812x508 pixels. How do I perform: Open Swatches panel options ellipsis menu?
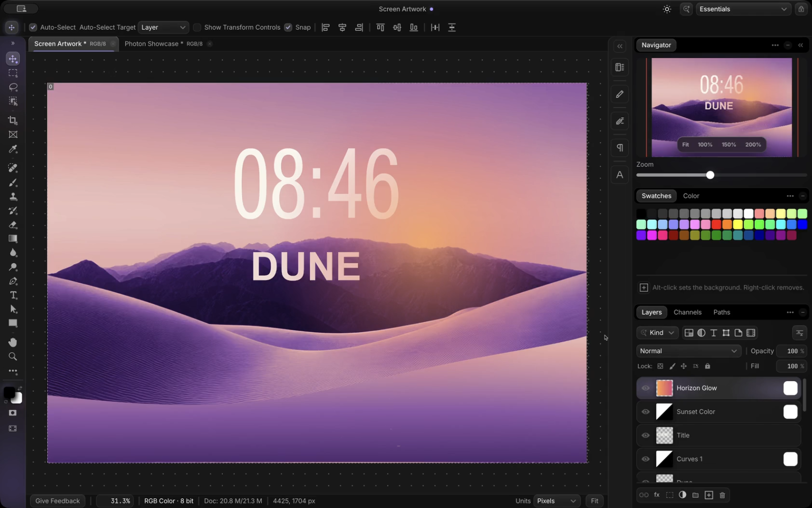pos(790,196)
